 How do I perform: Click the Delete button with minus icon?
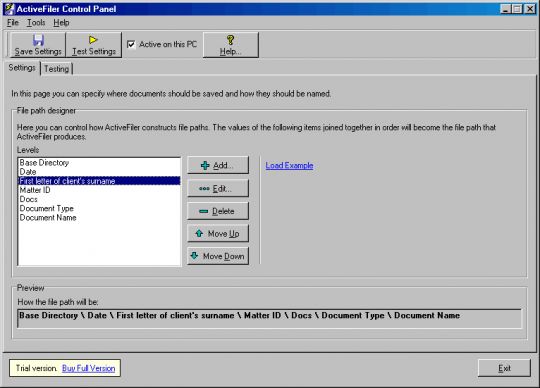point(218,211)
